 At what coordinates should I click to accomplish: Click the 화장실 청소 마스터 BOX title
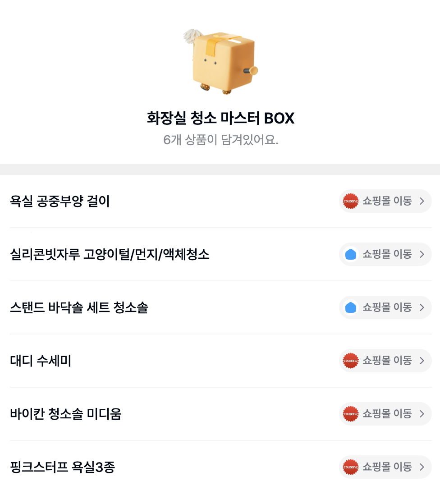coord(220,118)
